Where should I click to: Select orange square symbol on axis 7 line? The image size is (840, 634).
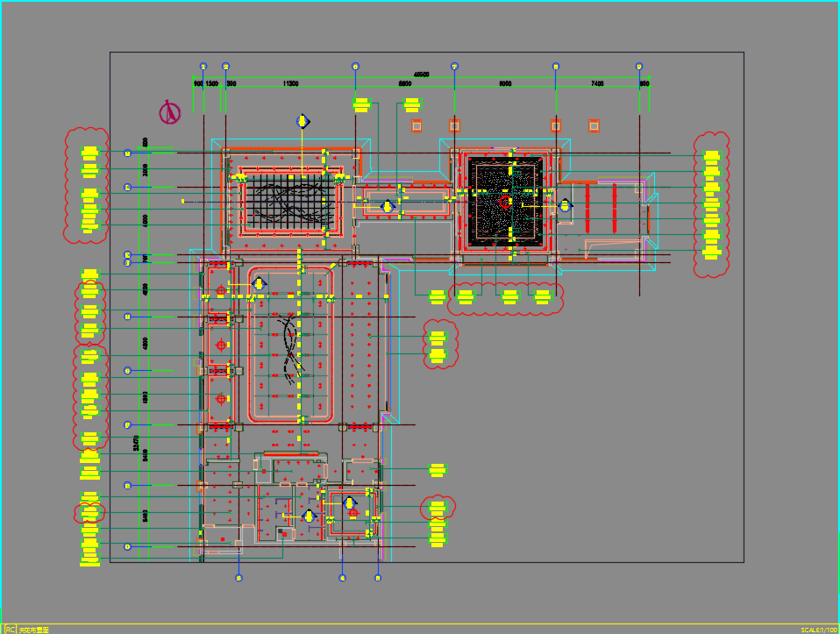454,126
